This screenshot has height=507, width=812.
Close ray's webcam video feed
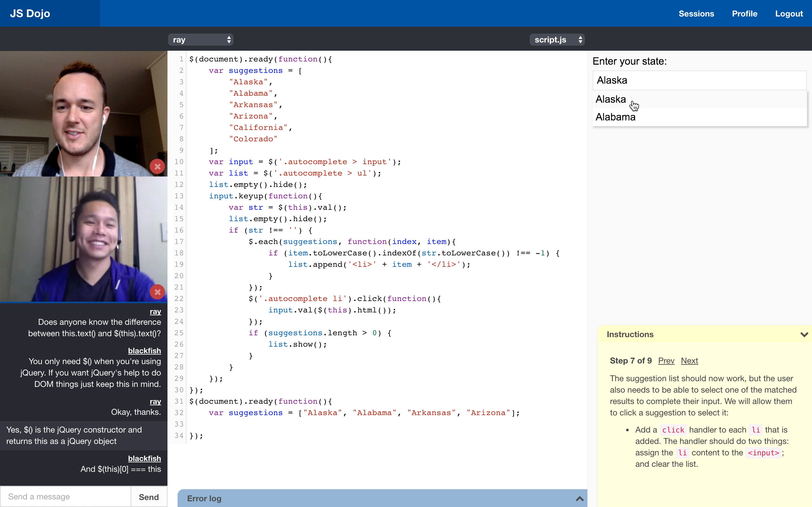(x=157, y=166)
